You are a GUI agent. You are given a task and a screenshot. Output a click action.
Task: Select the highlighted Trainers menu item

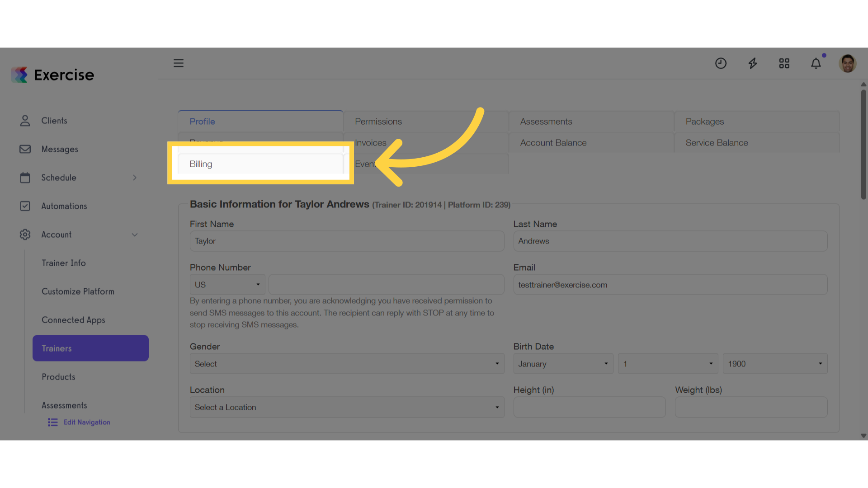click(x=90, y=348)
